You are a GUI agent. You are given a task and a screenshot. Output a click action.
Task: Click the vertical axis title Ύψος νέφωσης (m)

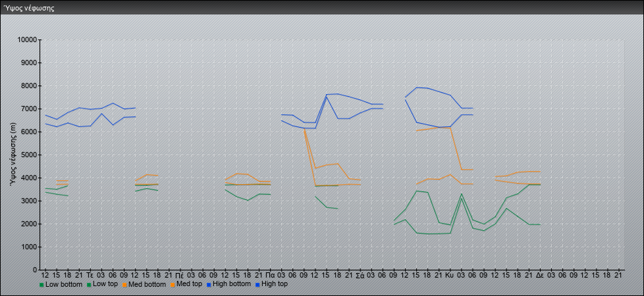click(14, 155)
